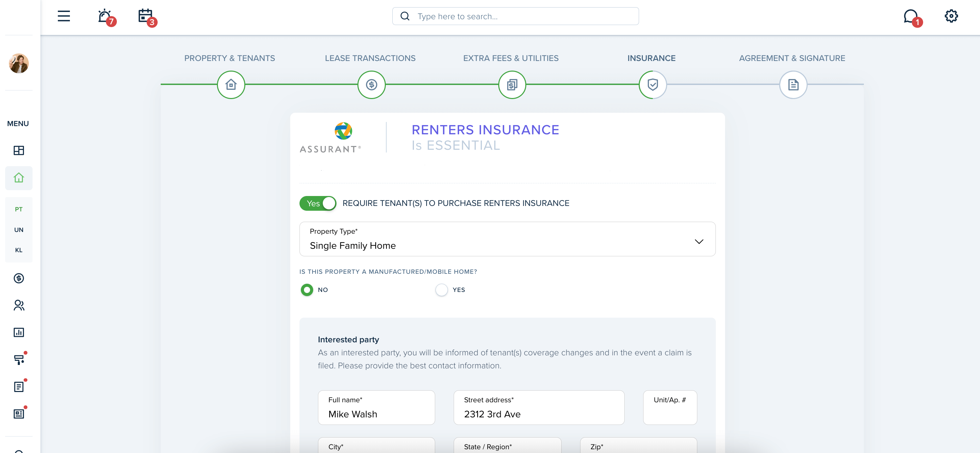This screenshot has width=980, height=453.
Task: Click the Full name input field
Action: 376,407
